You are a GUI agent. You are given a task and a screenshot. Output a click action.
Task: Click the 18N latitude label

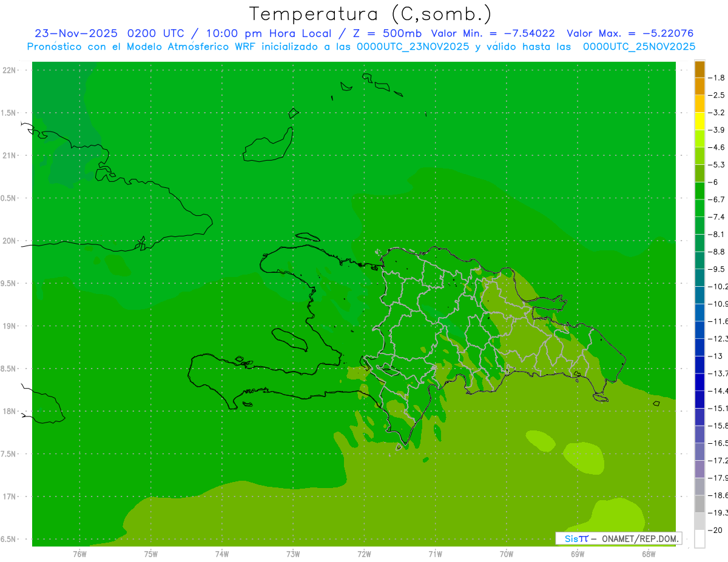tap(9, 411)
